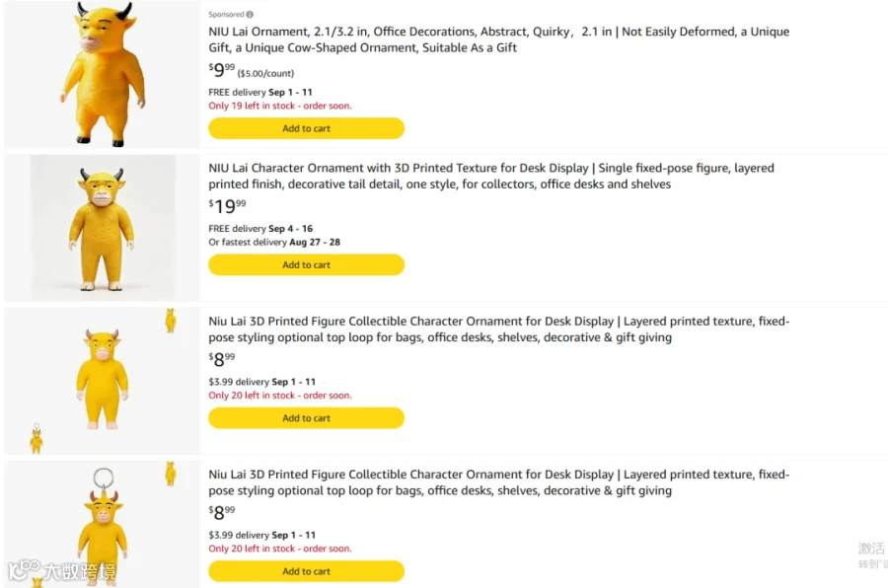Click the Sponsored label text
The image size is (888, 588).
226,14
